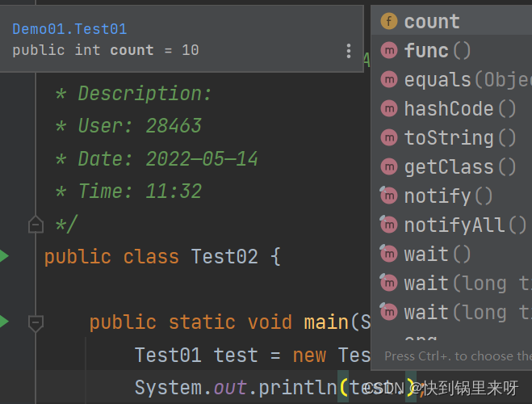The width and height of the screenshot is (532, 404).
Task: Open the three-dot menu in documentation popup
Action: coord(349,51)
